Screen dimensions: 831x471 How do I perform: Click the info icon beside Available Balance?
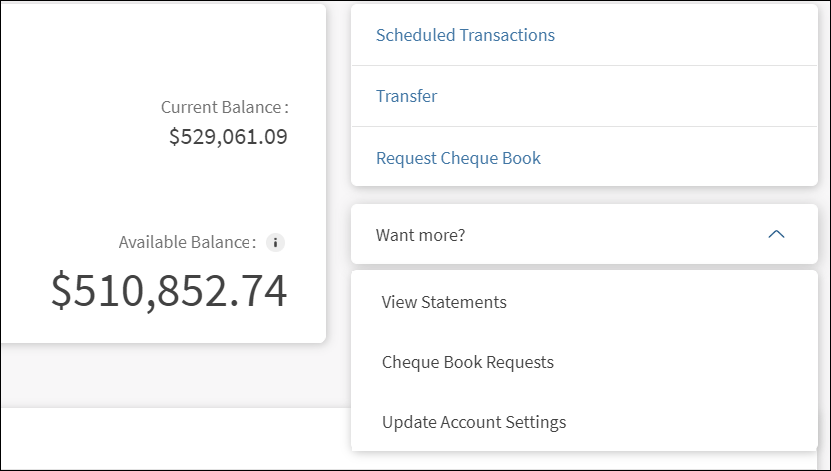tap(276, 242)
